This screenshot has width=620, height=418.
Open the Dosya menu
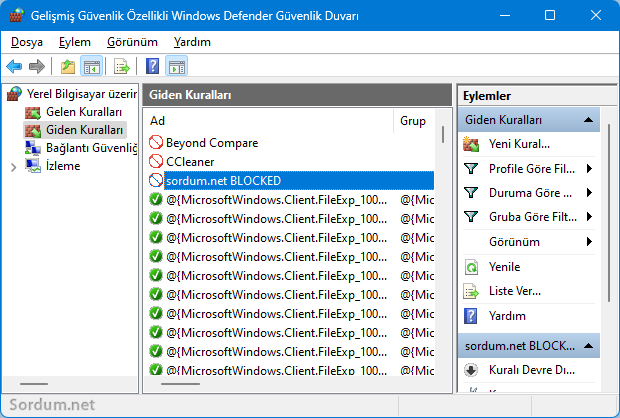[x=27, y=42]
